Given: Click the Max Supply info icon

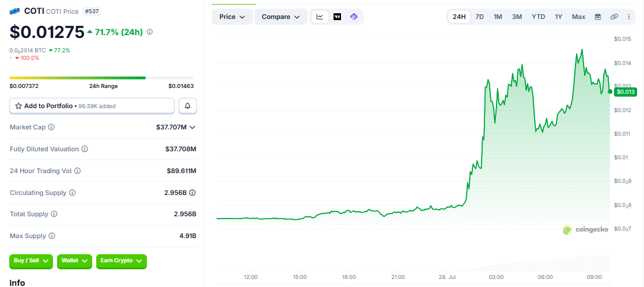Looking at the screenshot, I should [x=52, y=236].
